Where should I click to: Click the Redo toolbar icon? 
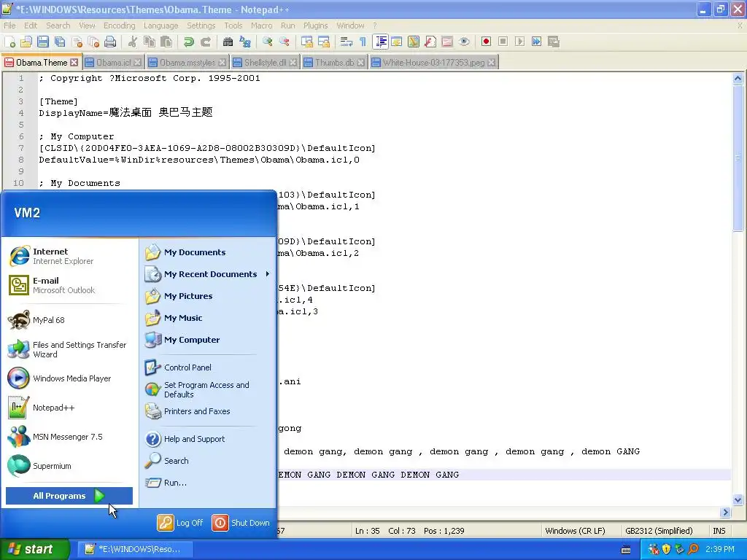[205, 42]
